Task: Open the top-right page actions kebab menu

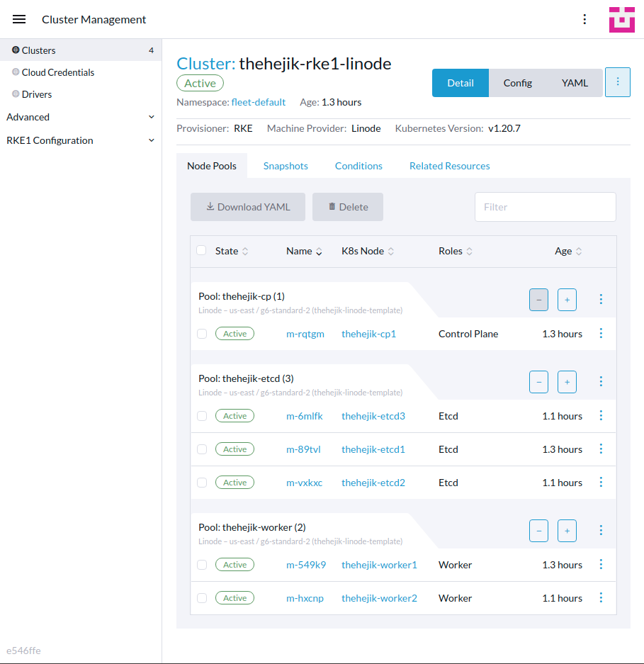Action: 584,19
